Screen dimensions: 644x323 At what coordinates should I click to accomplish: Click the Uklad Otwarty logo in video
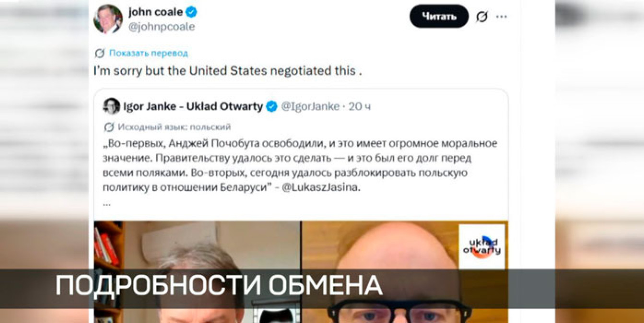(x=481, y=247)
